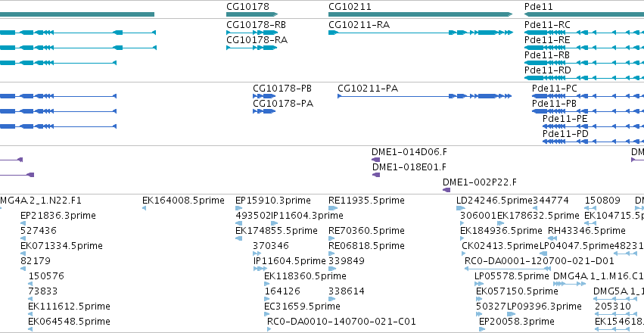This screenshot has width=644, height=333.
Task: Select the RH43346.5prime EST label
Action: [587, 230]
